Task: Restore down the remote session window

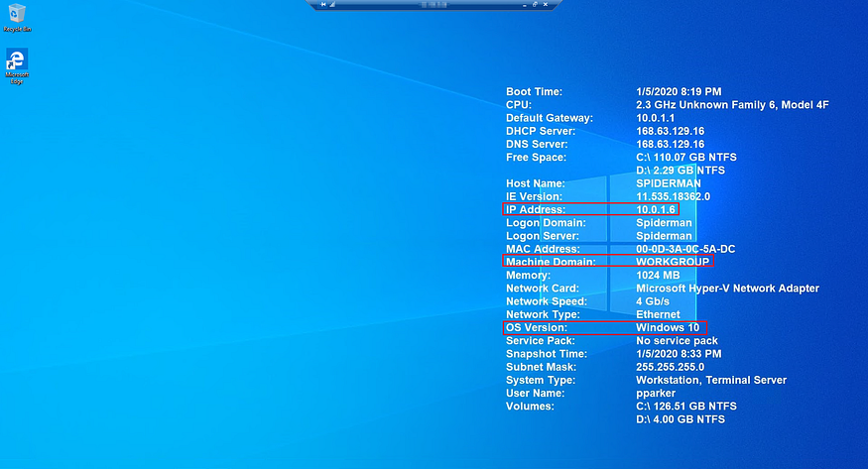Action: 535,4
